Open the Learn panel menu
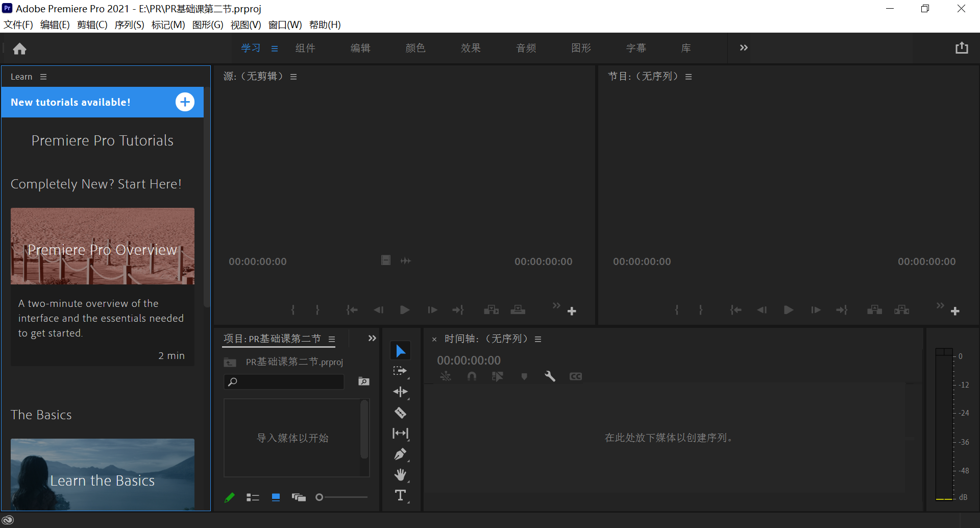Viewport: 980px width, 528px height. [x=43, y=77]
